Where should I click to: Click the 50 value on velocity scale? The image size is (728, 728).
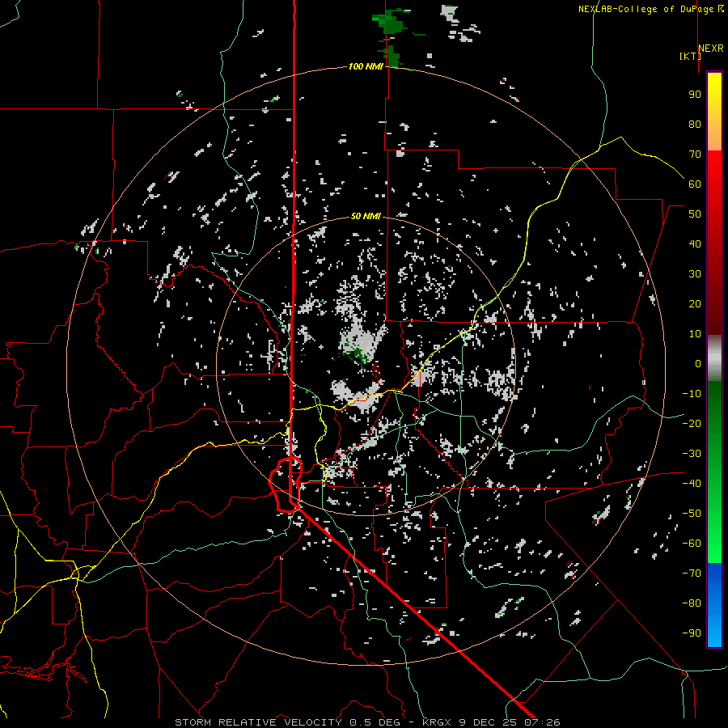[x=695, y=214]
